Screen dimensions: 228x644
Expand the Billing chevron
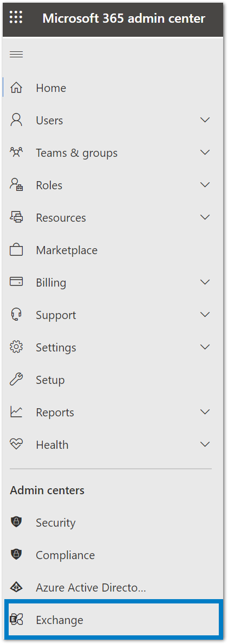(x=205, y=283)
